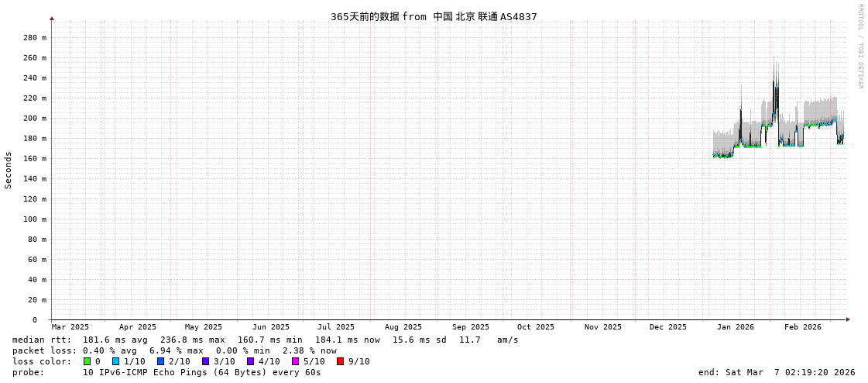Click the end timestamp Sat Mar 7

tap(777, 372)
